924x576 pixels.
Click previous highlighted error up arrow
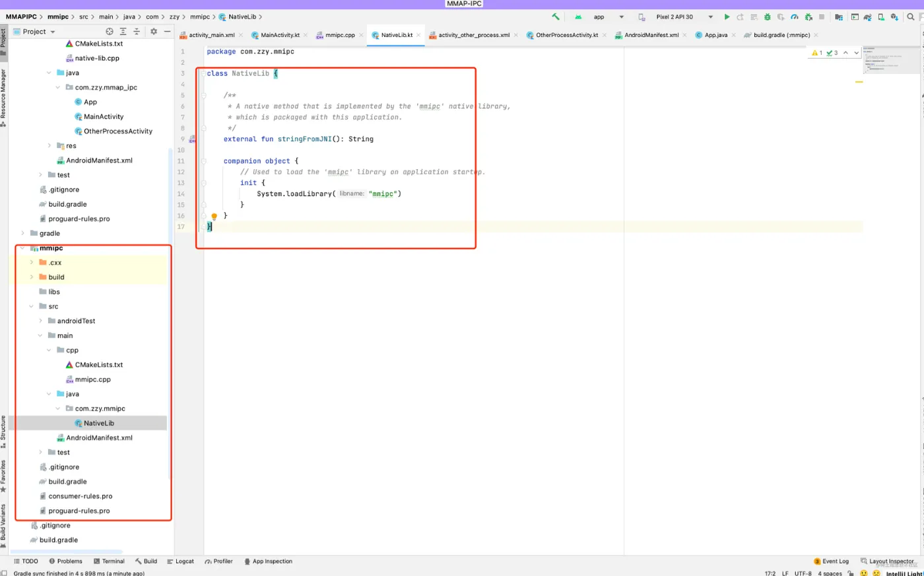845,53
